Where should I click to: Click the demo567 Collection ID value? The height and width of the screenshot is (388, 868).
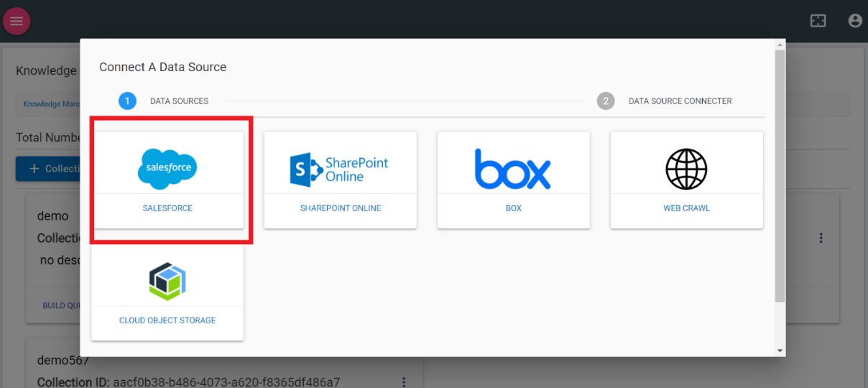226,382
